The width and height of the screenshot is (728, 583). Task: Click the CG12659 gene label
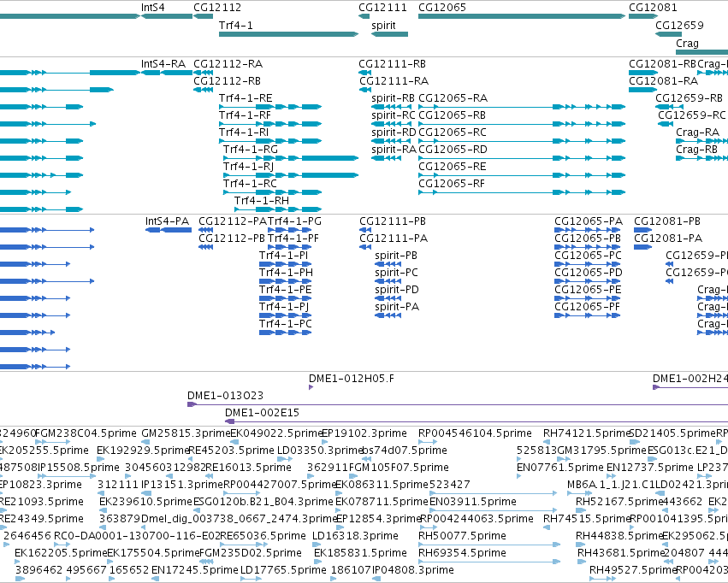click(x=679, y=25)
